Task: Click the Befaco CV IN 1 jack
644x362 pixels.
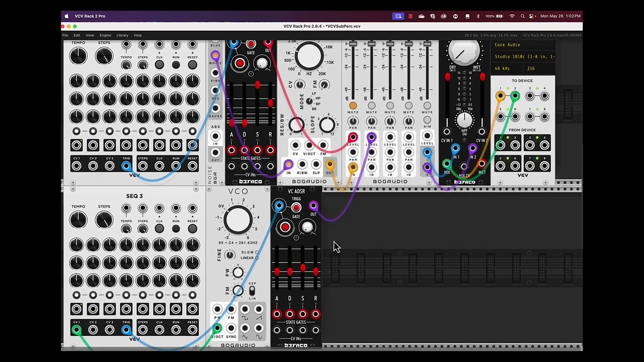Action: (x=447, y=132)
